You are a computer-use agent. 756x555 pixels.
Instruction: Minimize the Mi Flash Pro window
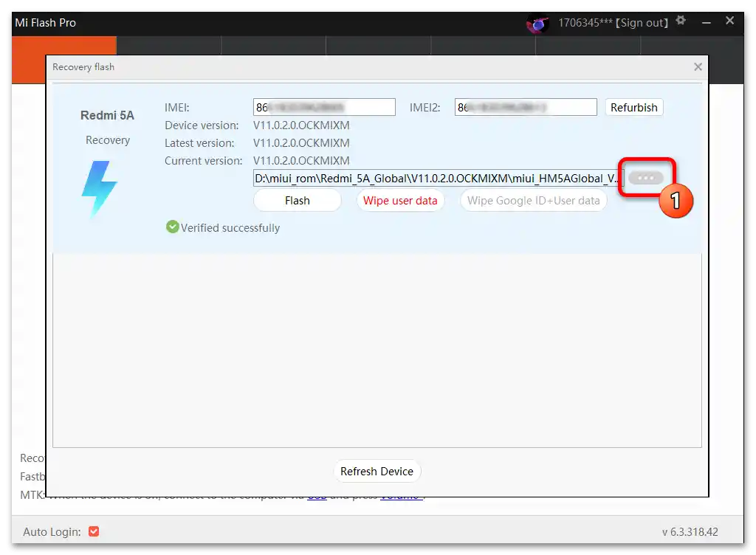[707, 22]
